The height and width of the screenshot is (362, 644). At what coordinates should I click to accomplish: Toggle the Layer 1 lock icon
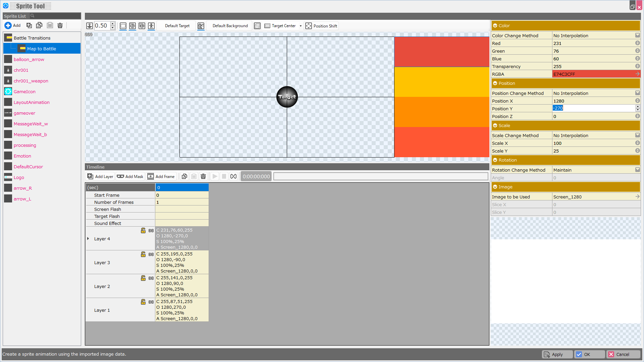coord(143,302)
